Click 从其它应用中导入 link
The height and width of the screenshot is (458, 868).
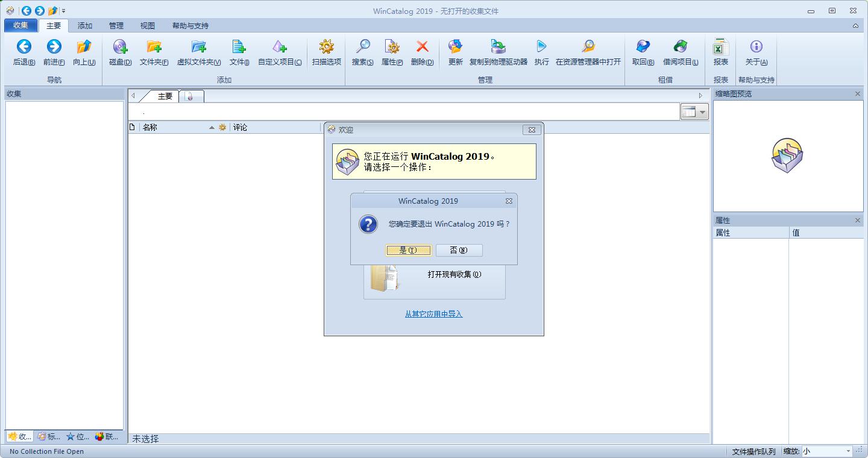pos(434,314)
